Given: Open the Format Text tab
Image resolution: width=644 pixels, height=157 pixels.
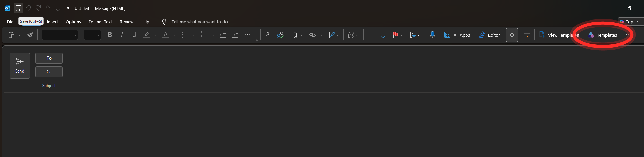Looking at the screenshot, I should [100, 22].
